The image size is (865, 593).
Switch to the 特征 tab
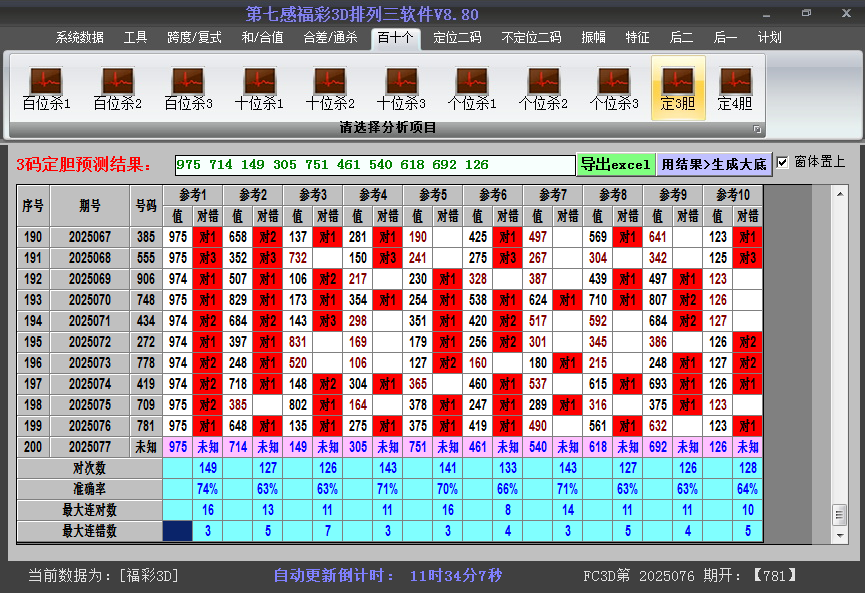pos(637,38)
